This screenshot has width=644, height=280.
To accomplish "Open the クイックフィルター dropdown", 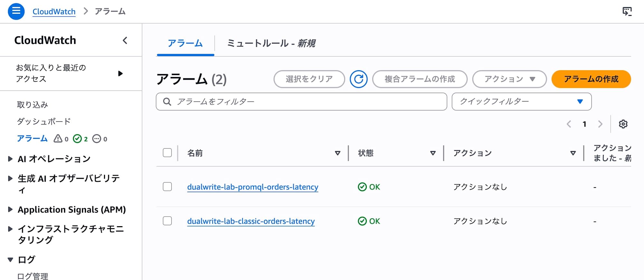I will tap(521, 101).
